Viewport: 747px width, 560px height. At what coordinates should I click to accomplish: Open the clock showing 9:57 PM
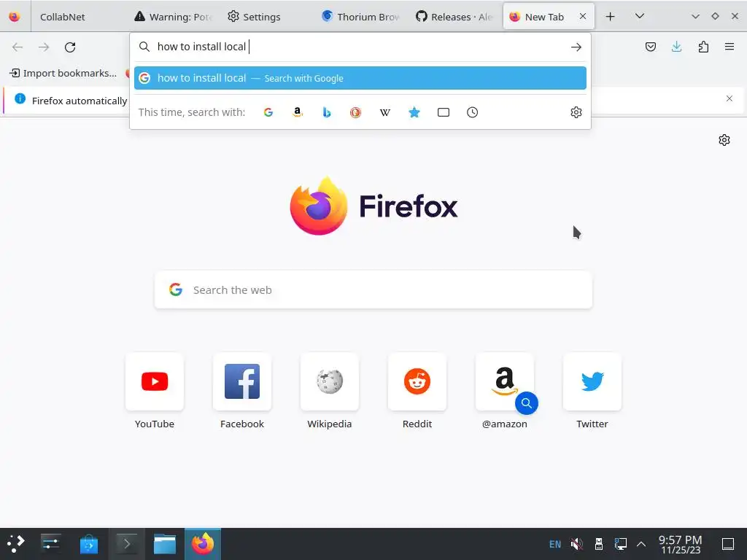681,544
